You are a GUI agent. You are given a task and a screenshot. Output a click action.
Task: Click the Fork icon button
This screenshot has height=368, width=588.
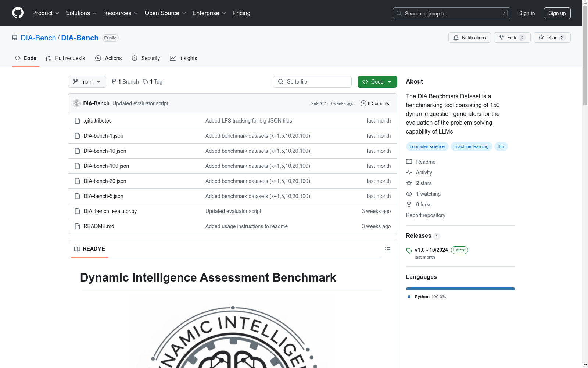(x=502, y=38)
